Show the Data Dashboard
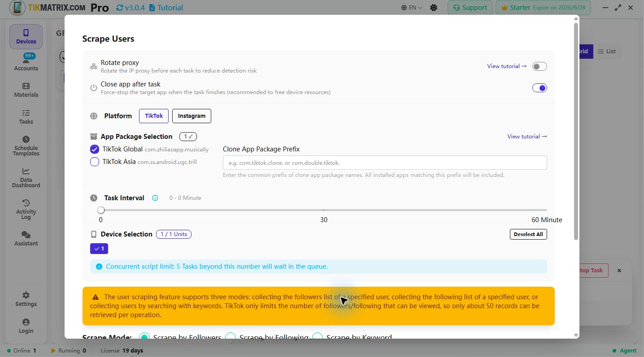 pos(26,177)
